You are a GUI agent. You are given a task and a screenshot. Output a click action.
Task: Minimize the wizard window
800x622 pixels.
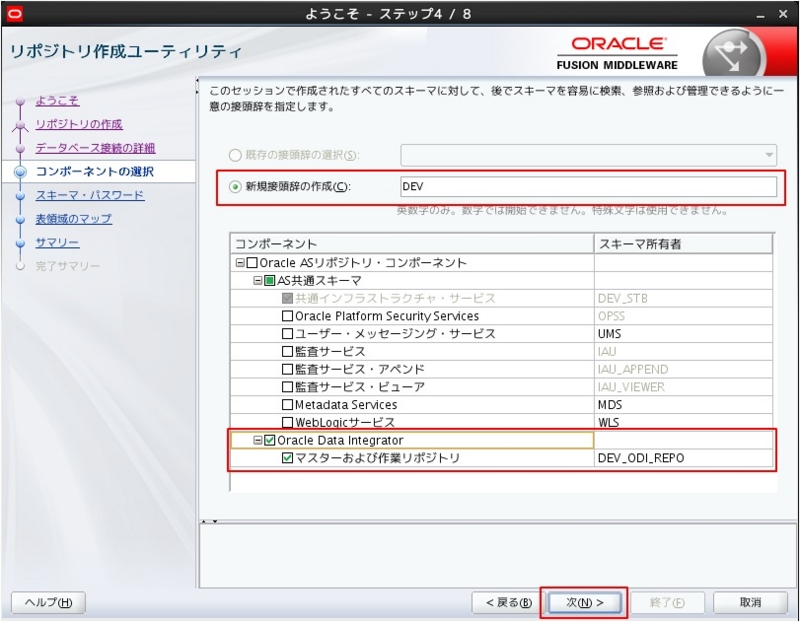coord(761,15)
